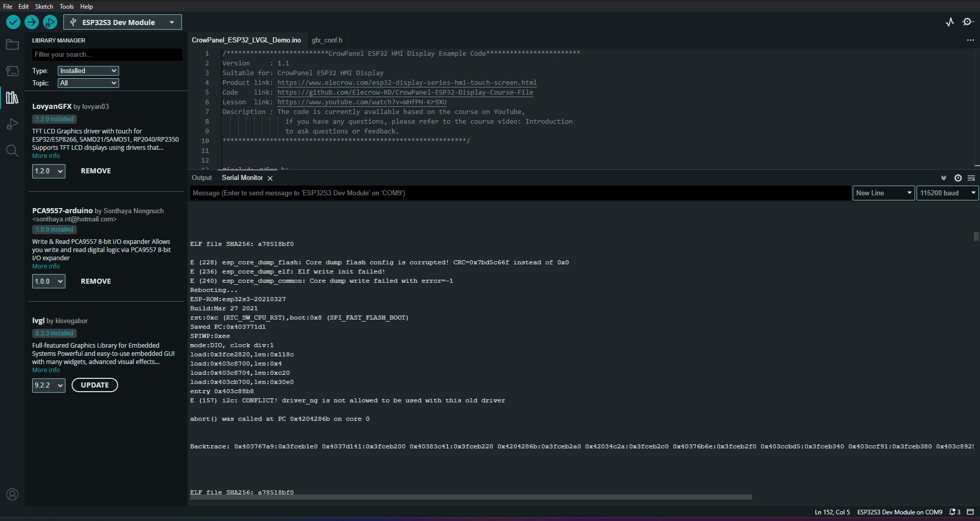
Task: Open the account profile icon
Action: pyautogui.click(x=12, y=494)
